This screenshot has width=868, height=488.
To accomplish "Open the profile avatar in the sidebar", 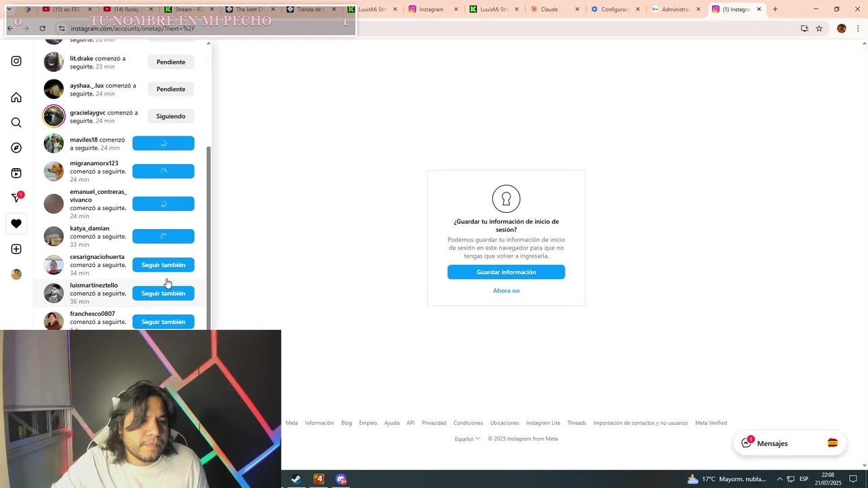I will coord(16,274).
